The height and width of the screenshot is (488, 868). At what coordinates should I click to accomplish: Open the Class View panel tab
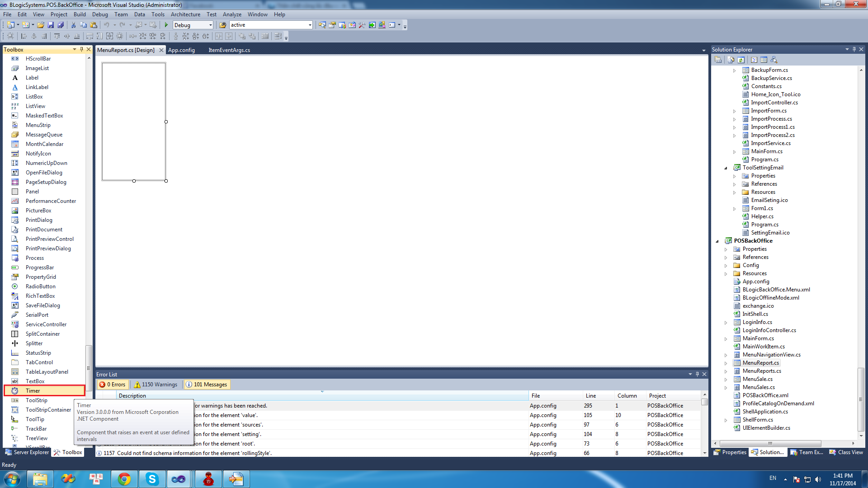(x=846, y=452)
